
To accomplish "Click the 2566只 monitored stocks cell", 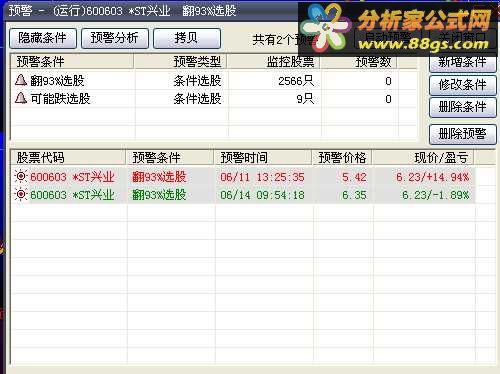I will [x=296, y=81].
